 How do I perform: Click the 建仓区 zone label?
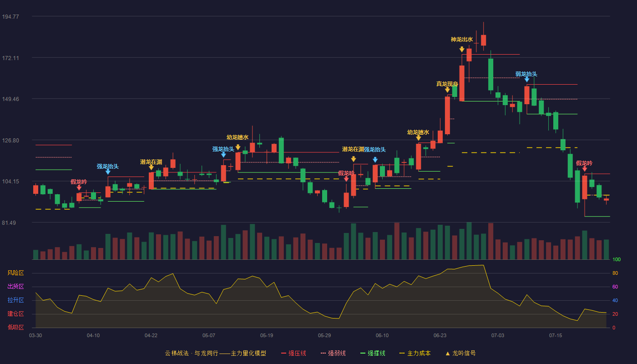[x=15, y=314]
